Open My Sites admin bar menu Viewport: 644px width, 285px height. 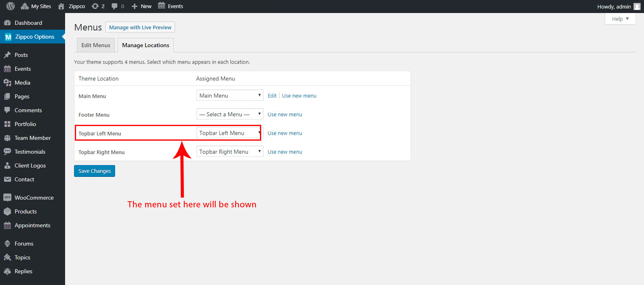point(36,7)
